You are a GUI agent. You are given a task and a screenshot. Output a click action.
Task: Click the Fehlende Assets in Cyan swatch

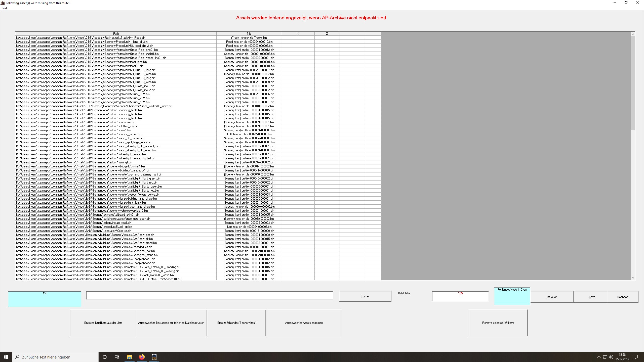coord(512,297)
